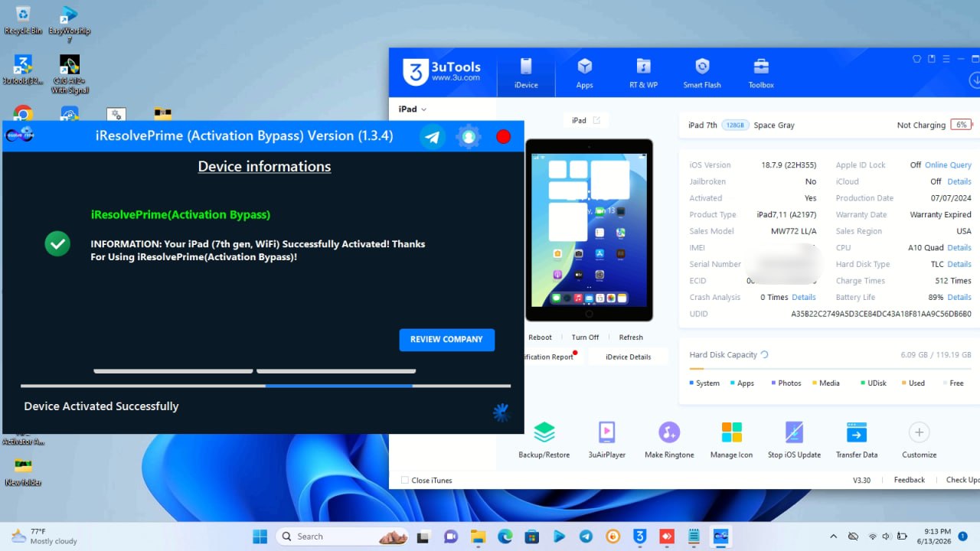Click Stop iOS Update tool

(x=794, y=440)
